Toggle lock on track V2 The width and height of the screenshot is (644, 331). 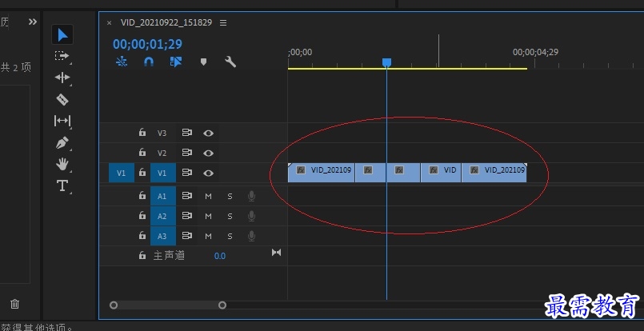(x=142, y=153)
